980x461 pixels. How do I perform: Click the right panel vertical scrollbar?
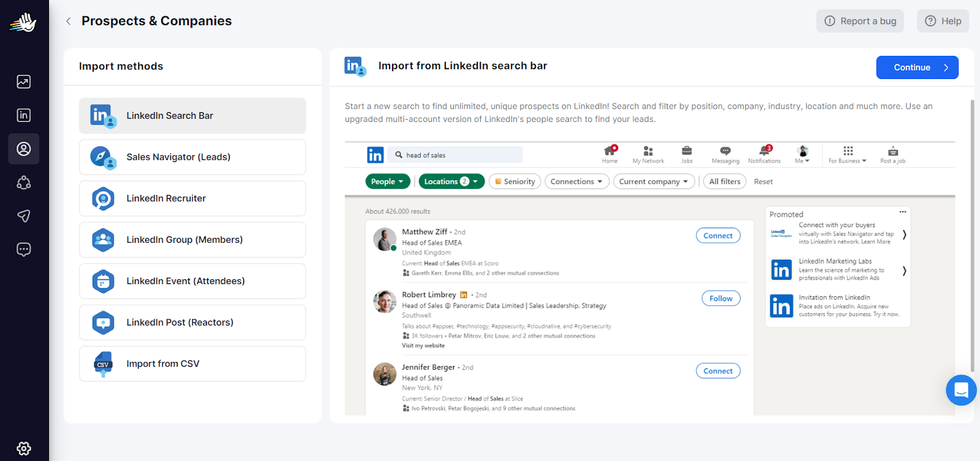(x=972, y=235)
